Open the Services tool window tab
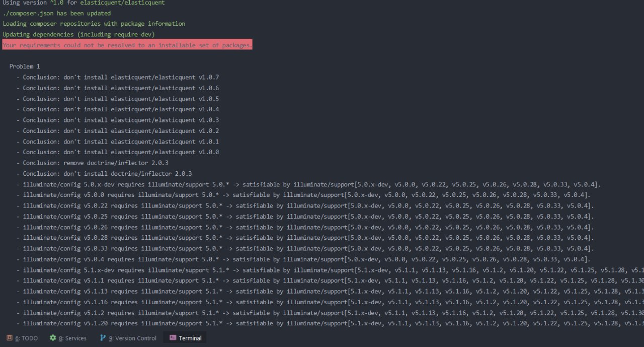644x347 pixels. (x=68, y=338)
